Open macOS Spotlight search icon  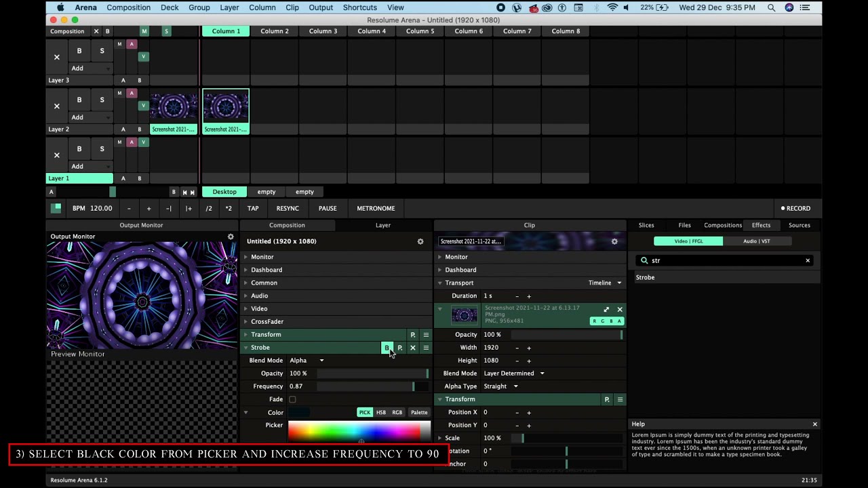click(x=772, y=7)
